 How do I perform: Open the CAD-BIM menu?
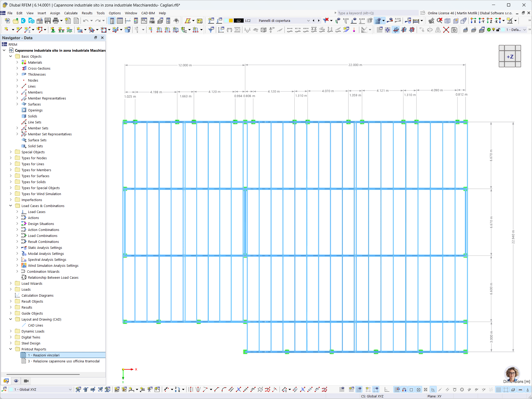click(148, 13)
